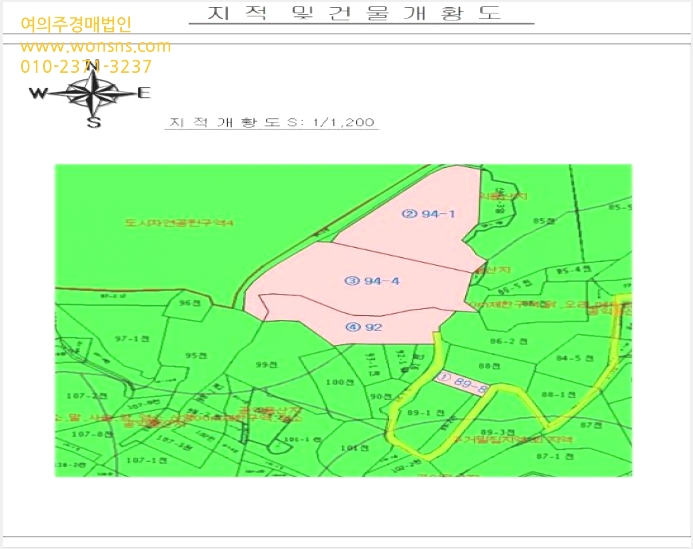Select parcel label ③ 94-4

pos(372,281)
